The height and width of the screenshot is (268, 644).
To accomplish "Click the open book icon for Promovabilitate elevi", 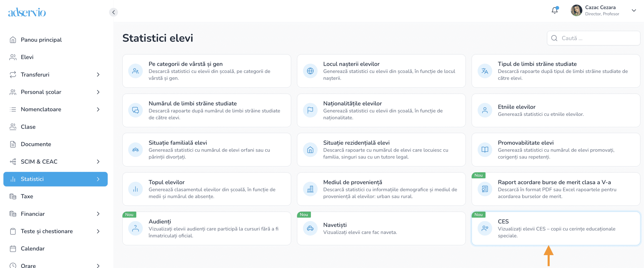I will coord(485,150).
